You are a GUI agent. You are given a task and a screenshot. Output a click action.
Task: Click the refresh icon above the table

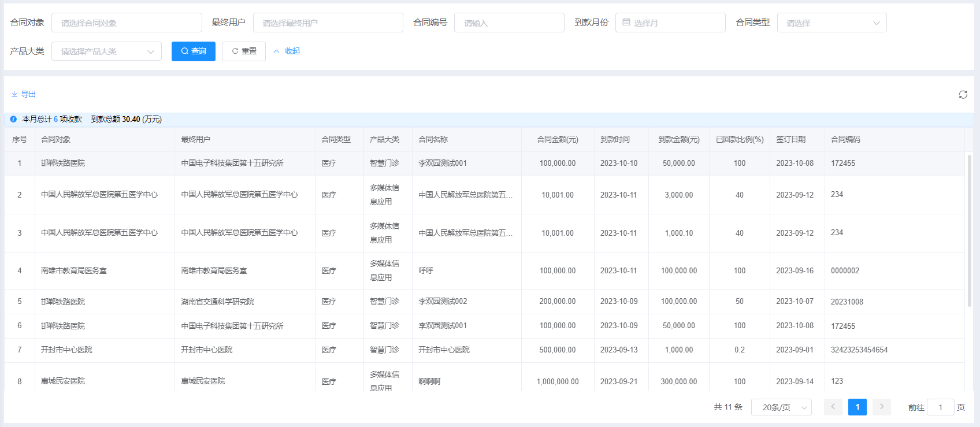963,95
